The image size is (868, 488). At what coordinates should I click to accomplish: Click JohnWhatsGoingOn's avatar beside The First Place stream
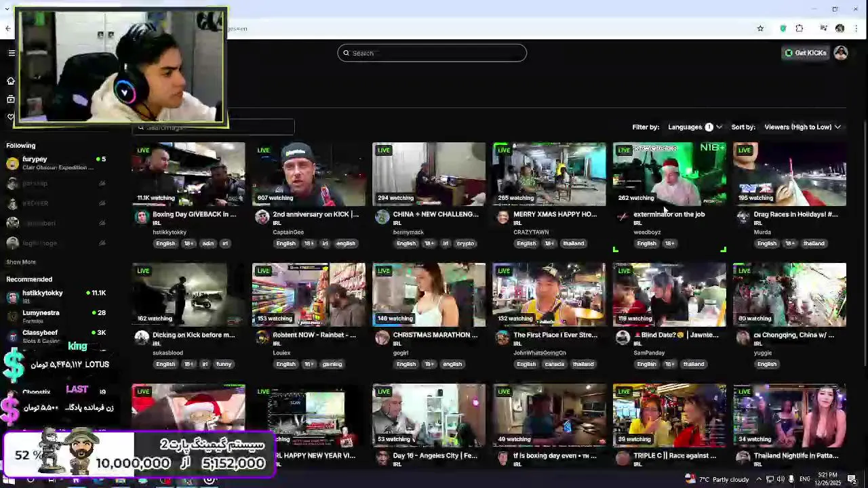(x=502, y=338)
